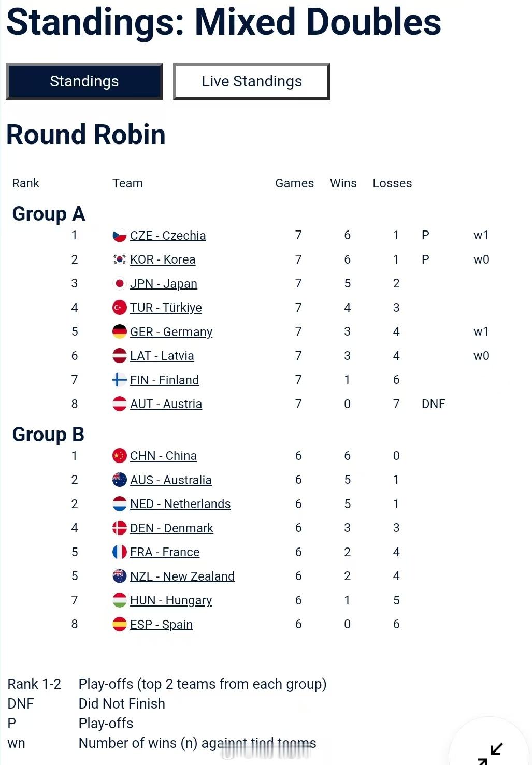
Task: Open the GER - Germany team link
Action: point(171,332)
